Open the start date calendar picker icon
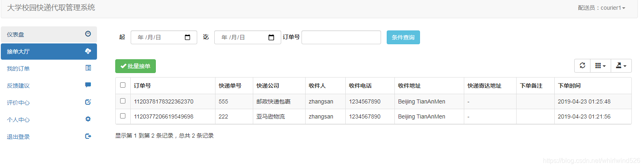The image size is (644, 168). [x=187, y=37]
